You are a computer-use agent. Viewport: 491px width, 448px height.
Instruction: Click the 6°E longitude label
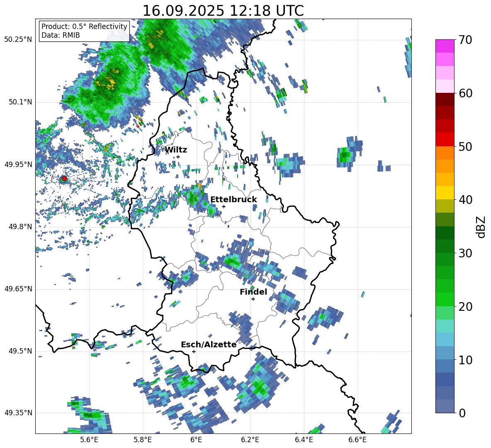pyautogui.click(x=196, y=440)
